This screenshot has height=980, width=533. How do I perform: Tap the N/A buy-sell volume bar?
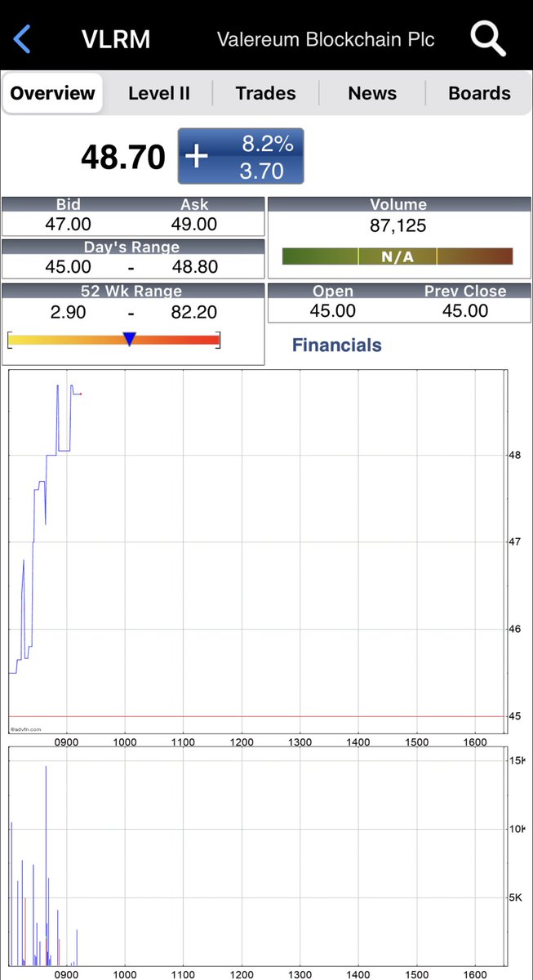(398, 256)
